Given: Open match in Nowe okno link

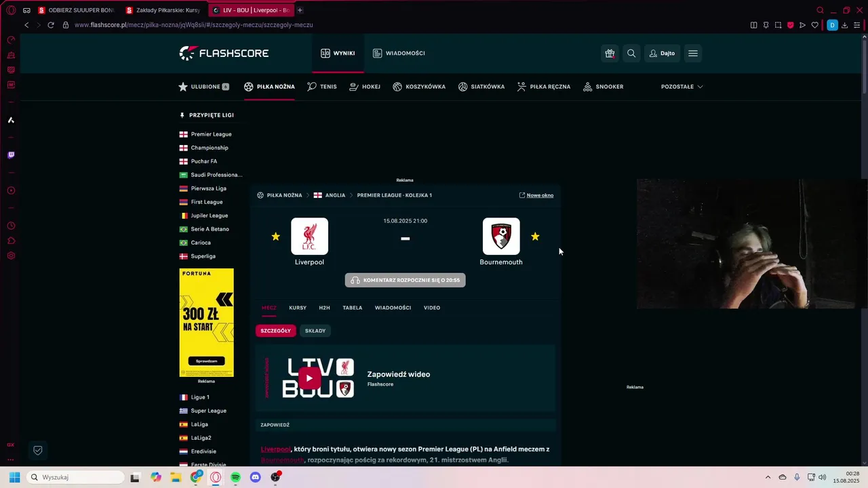Looking at the screenshot, I should click(536, 195).
